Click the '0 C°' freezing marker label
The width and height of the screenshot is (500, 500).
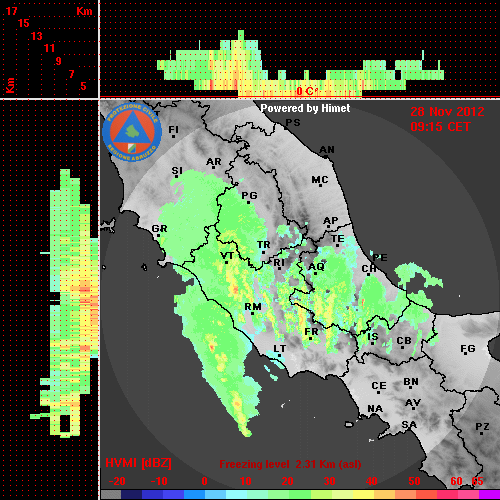[307, 91]
